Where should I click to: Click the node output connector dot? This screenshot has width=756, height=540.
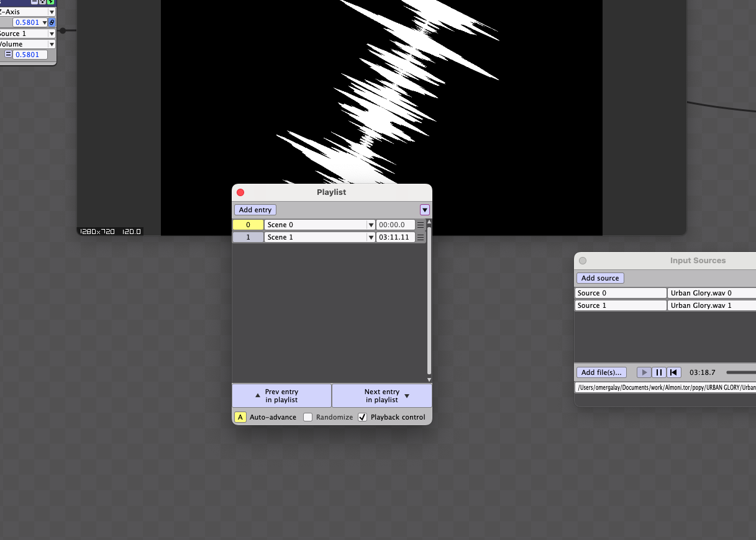click(x=62, y=30)
